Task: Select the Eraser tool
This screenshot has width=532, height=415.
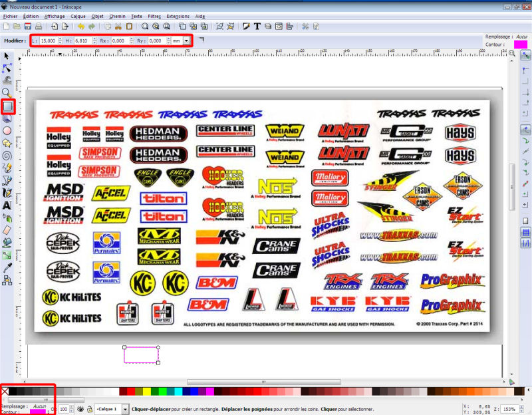Action: 7,230
